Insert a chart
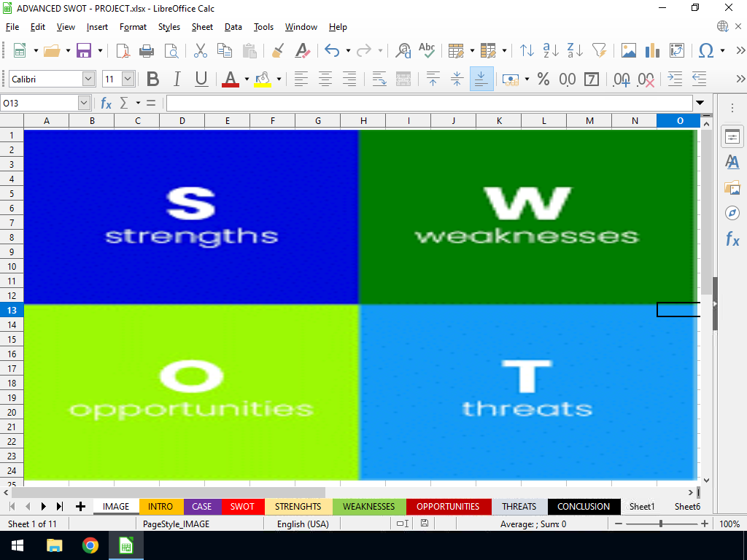The height and width of the screenshot is (560, 747). coord(652,50)
